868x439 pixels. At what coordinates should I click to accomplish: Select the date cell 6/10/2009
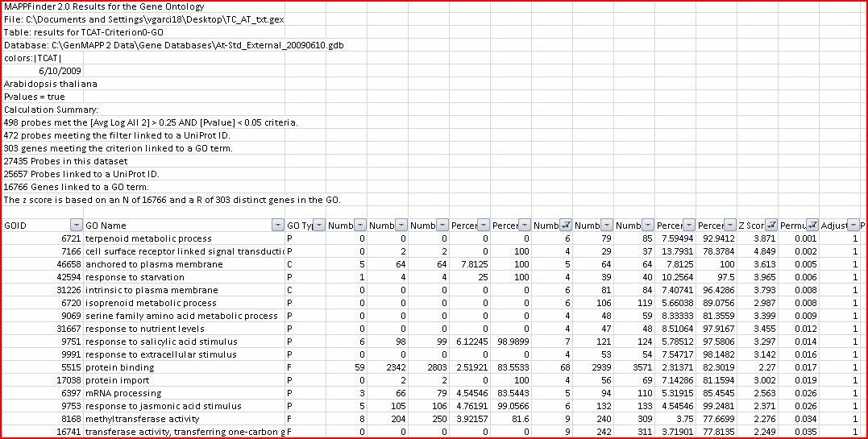click(61, 71)
